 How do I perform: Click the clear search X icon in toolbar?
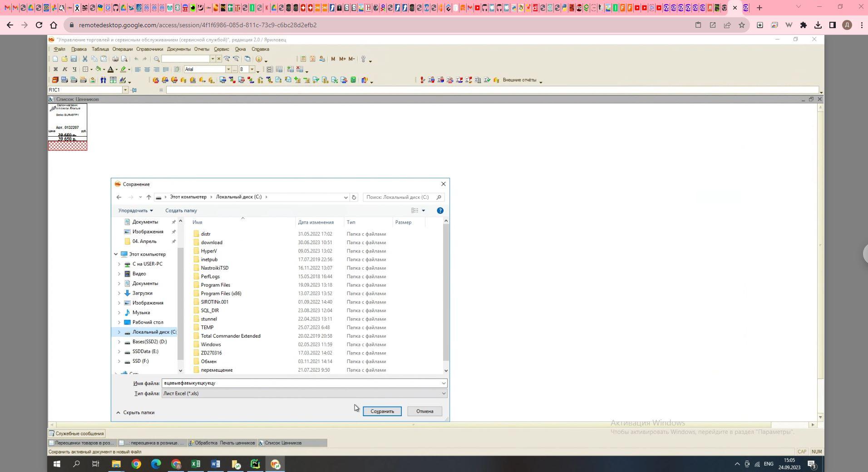click(x=219, y=59)
